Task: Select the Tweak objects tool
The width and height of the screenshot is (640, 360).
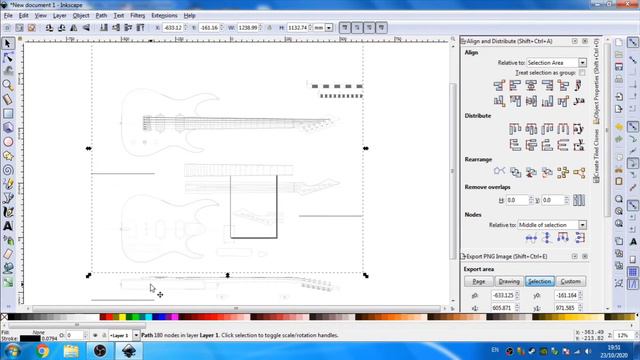Action: click(8, 71)
